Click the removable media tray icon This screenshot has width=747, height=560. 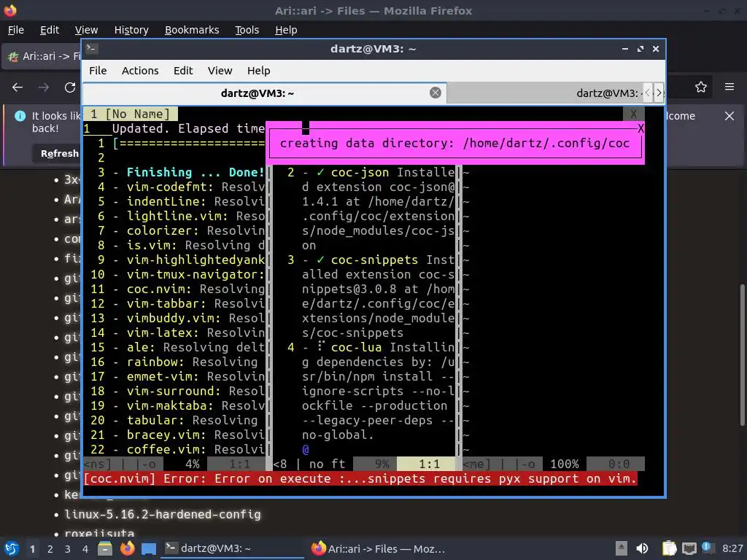(x=622, y=548)
